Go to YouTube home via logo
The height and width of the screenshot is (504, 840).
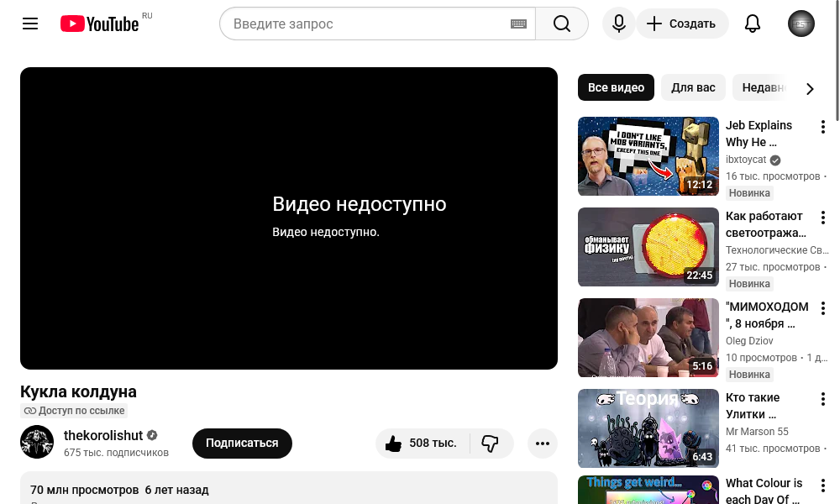click(100, 24)
